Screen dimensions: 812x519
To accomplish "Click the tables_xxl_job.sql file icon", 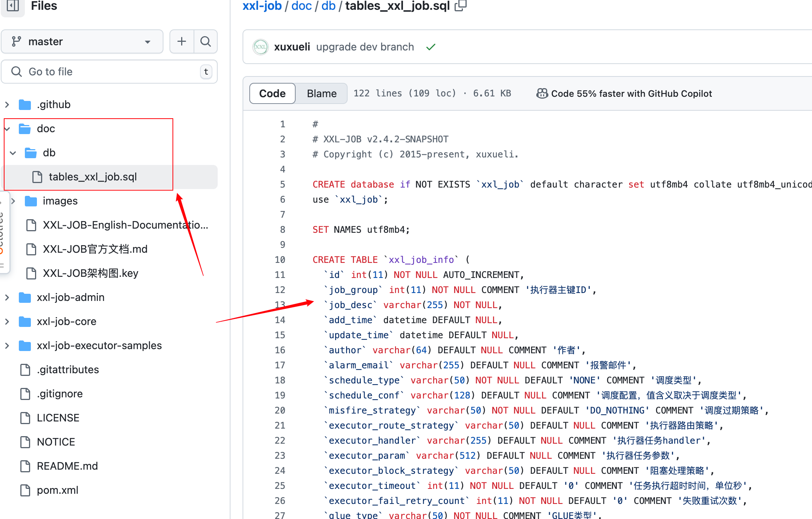I will (x=37, y=177).
